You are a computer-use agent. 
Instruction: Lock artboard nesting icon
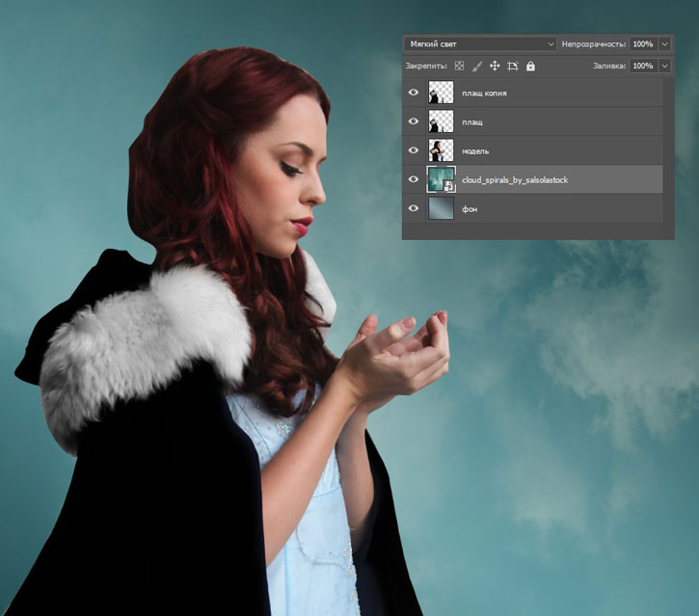point(513,66)
